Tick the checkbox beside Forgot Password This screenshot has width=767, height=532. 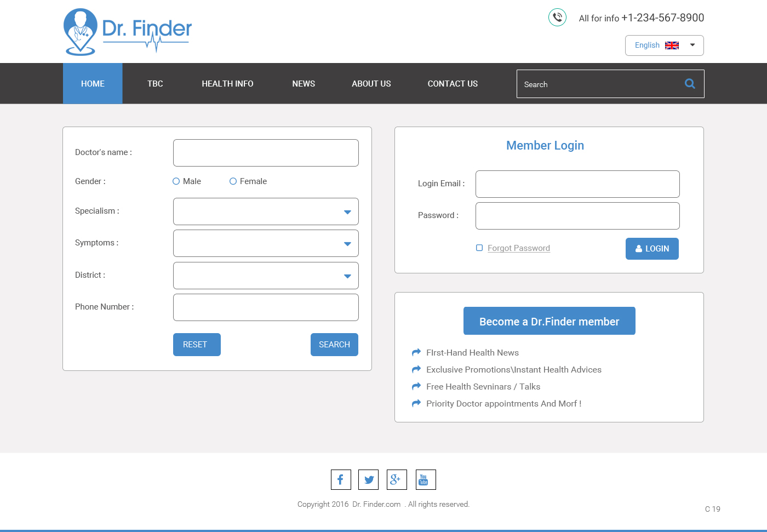tap(479, 248)
